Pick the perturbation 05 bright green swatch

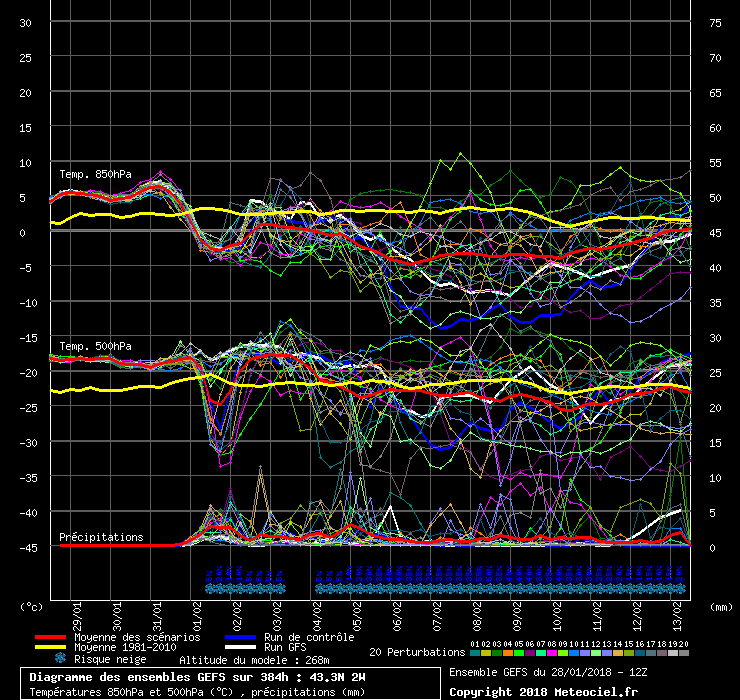click(x=519, y=653)
